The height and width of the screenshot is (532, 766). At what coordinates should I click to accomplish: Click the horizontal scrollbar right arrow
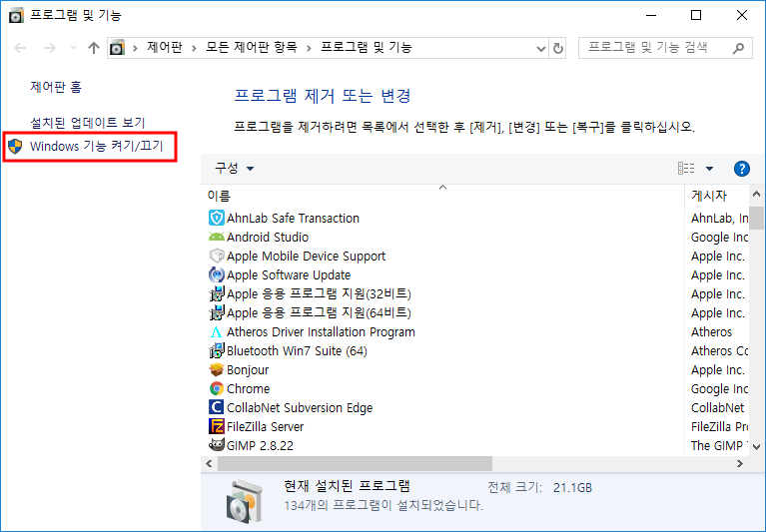pyautogui.click(x=740, y=464)
